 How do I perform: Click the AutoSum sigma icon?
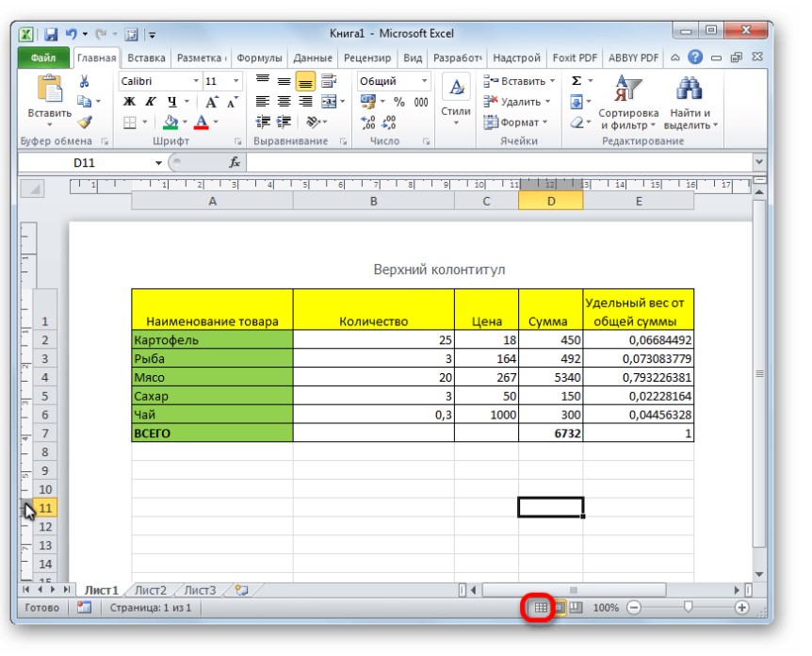(x=577, y=82)
